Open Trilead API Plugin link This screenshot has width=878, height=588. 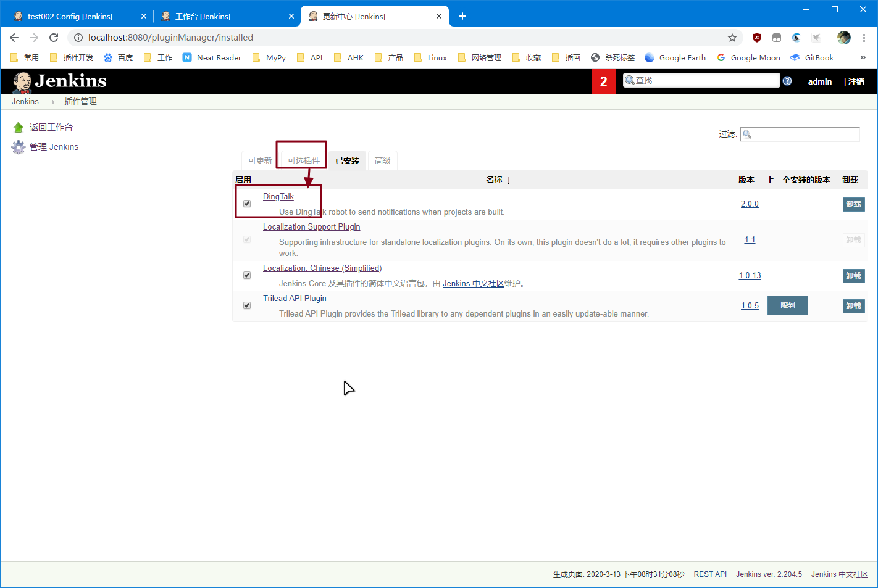click(295, 298)
